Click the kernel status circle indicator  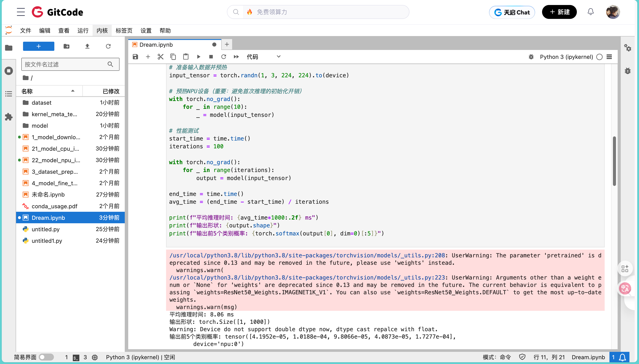[x=599, y=57]
